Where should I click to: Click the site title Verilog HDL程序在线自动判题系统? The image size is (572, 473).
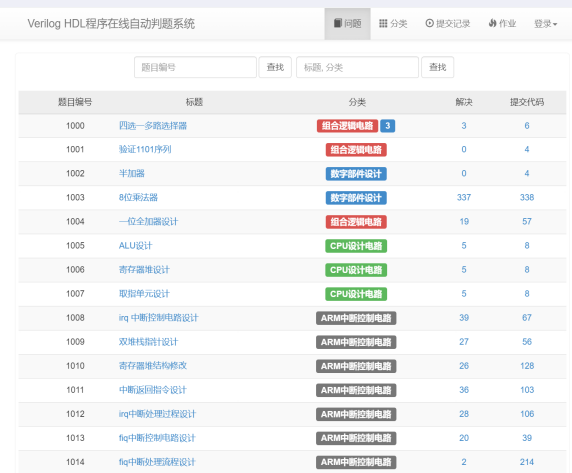tap(111, 24)
